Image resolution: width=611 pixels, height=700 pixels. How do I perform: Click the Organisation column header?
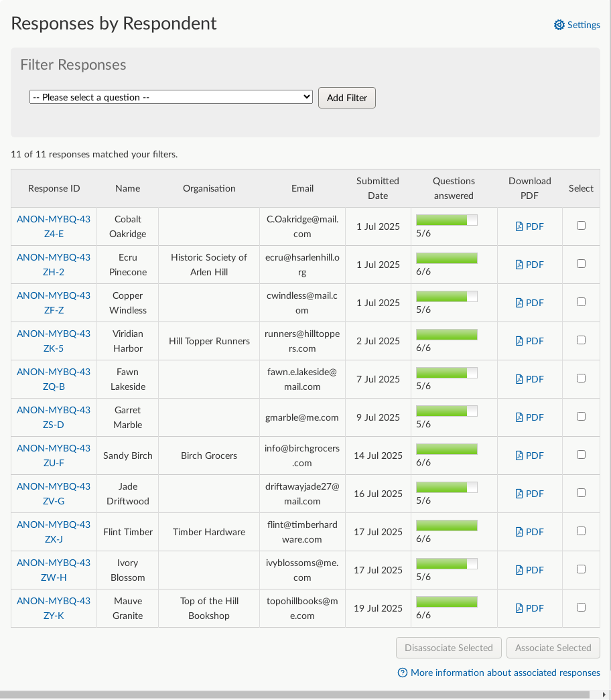(x=209, y=188)
